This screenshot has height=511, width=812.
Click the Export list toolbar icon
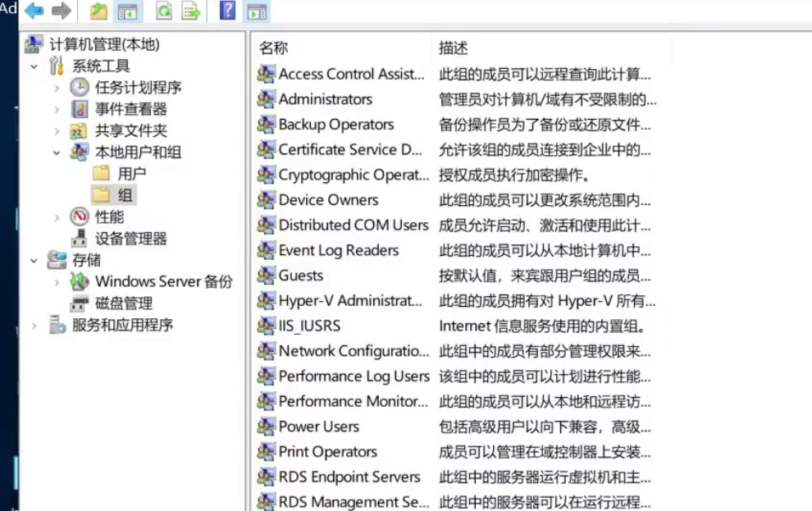[x=191, y=11]
